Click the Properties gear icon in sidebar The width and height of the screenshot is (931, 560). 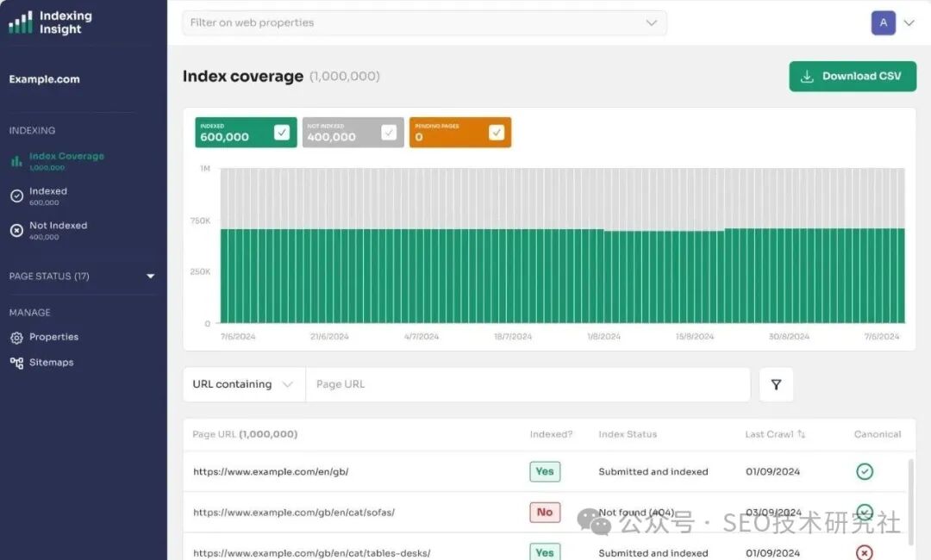click(x=16, y=338)
